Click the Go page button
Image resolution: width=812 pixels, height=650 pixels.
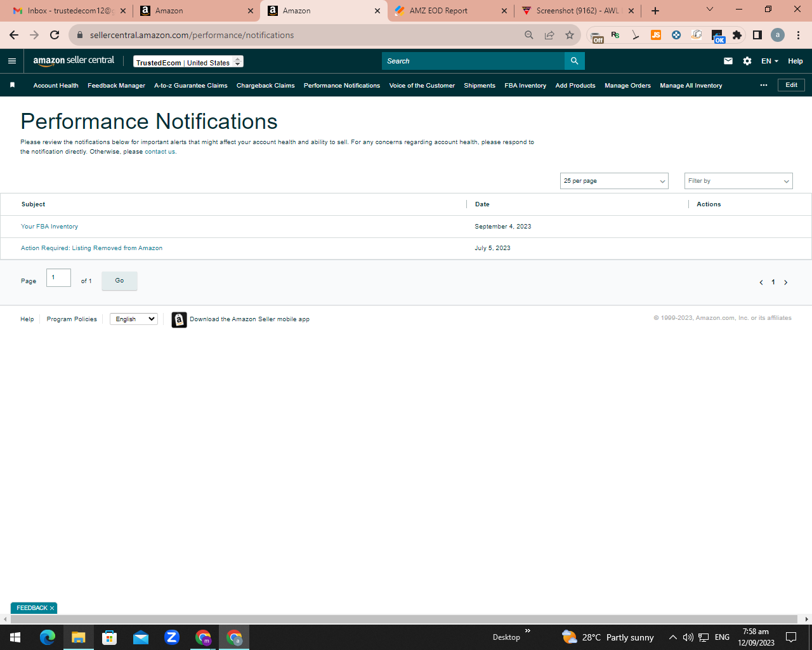click(x=119, y=281)
